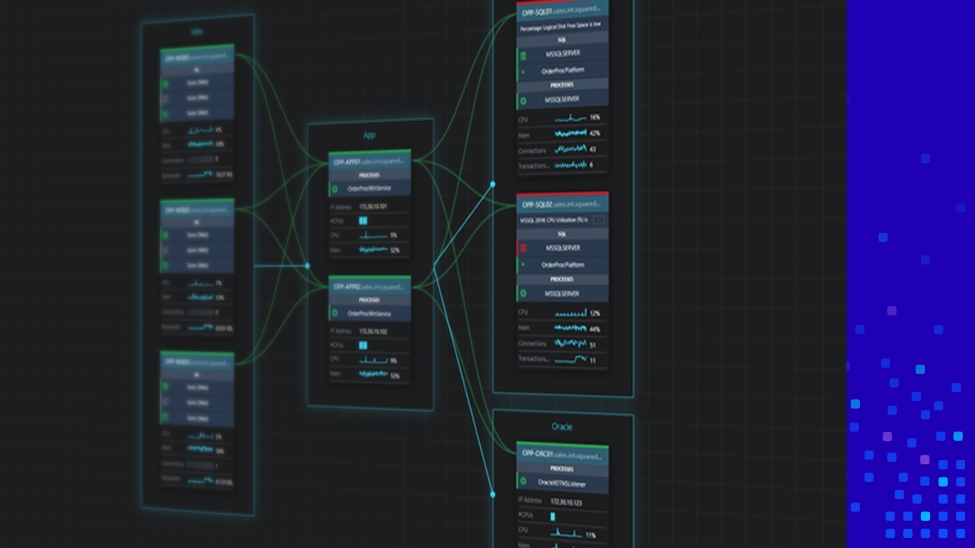Click the OPP-SQL02 Transactions sparkline

[570, 359]
